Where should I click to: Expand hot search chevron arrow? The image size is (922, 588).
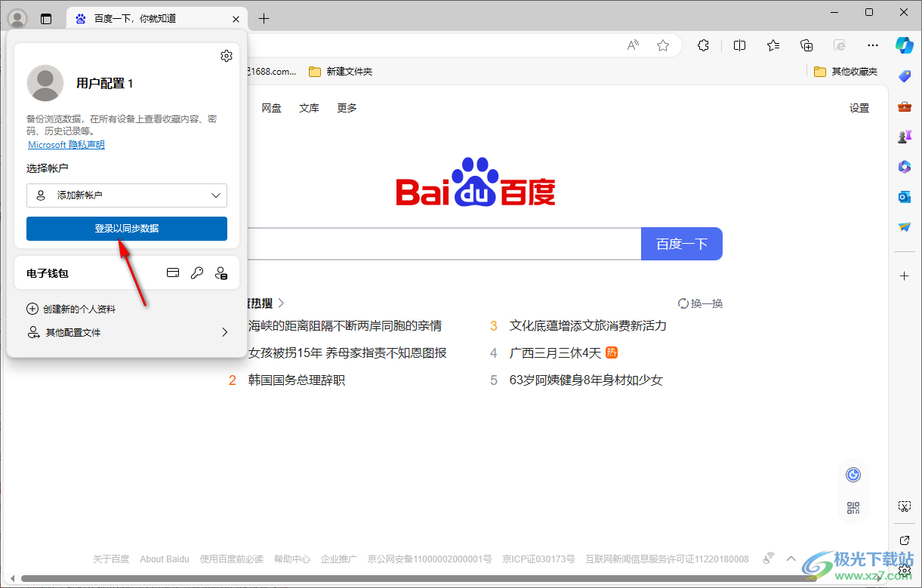tap(281, 303)
